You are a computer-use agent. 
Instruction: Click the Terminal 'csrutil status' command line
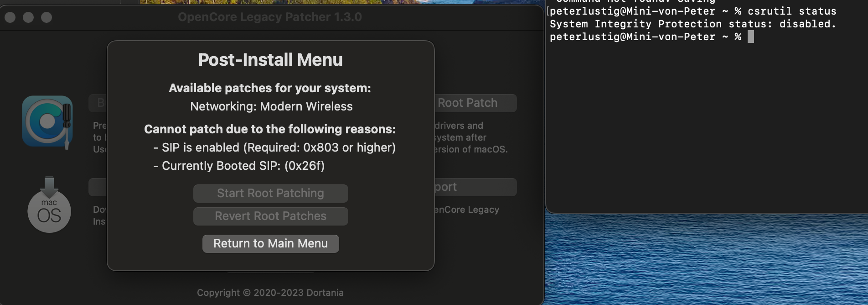tap(693, 11)
